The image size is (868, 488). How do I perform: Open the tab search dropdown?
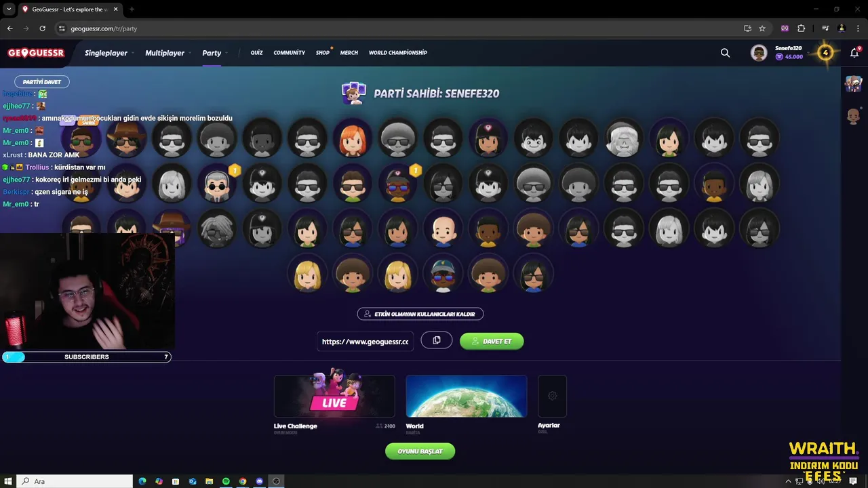(x=9, y=9)
